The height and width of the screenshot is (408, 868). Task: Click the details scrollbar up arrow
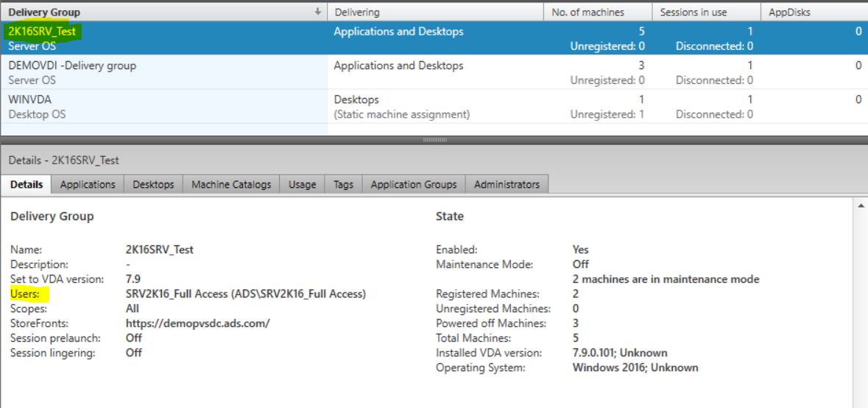861,205
